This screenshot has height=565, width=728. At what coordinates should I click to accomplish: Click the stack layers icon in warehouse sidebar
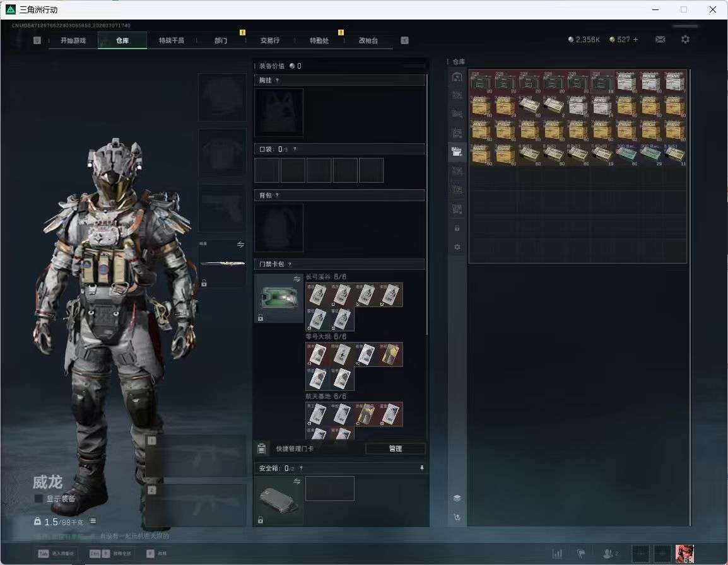[x=457, y=498]
